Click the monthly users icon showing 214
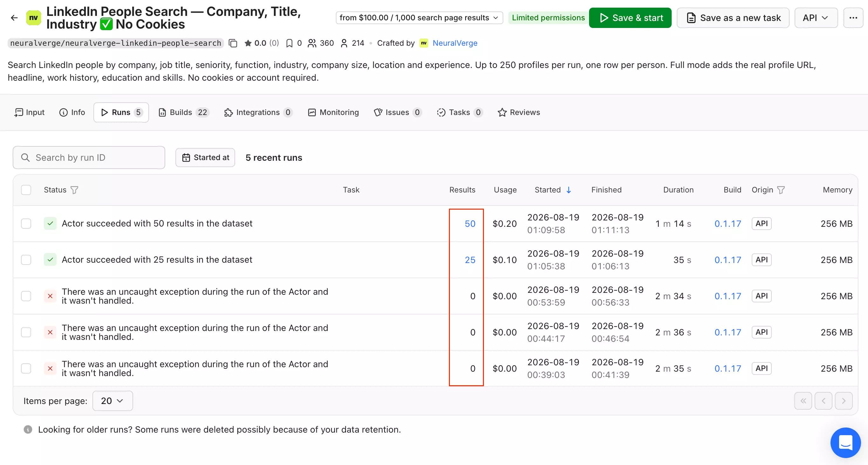868x465 pixels. (344, 43)
